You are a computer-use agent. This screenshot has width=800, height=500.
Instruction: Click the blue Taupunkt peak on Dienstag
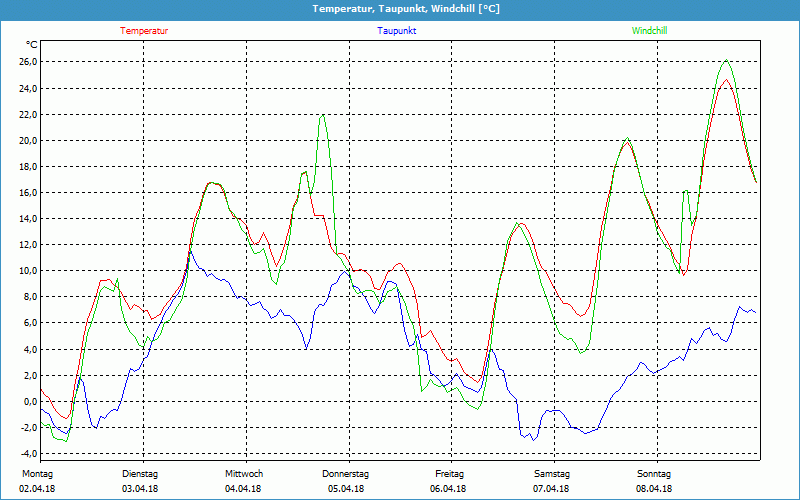click(191, 251)
